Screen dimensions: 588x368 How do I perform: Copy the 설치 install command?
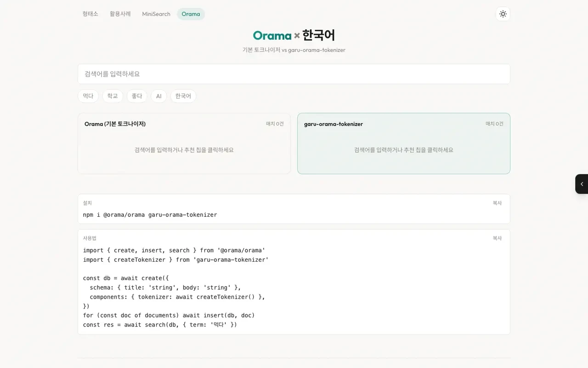pos(497,203)
